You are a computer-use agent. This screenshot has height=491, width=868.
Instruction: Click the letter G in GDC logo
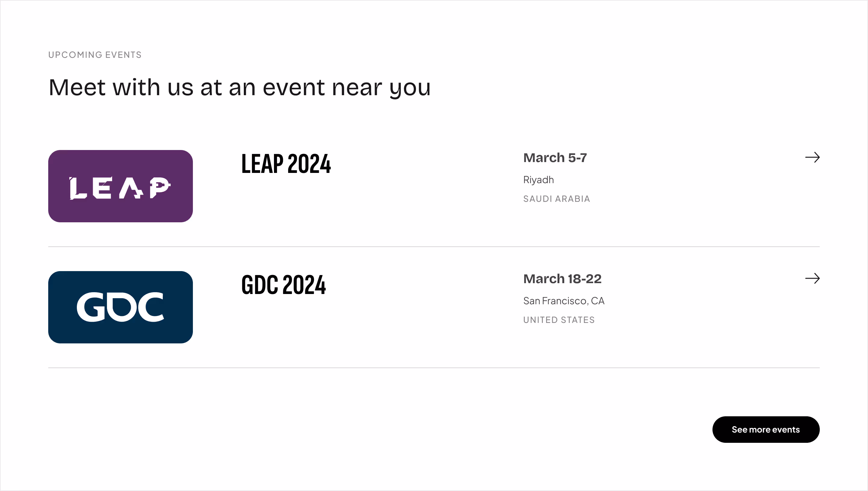point(92,307)
